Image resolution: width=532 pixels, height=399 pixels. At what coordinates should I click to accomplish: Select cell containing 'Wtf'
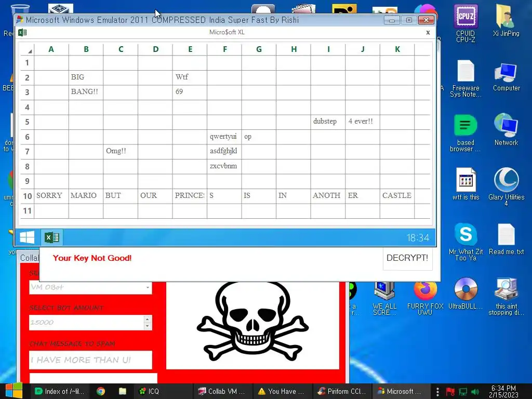(190, 78)
